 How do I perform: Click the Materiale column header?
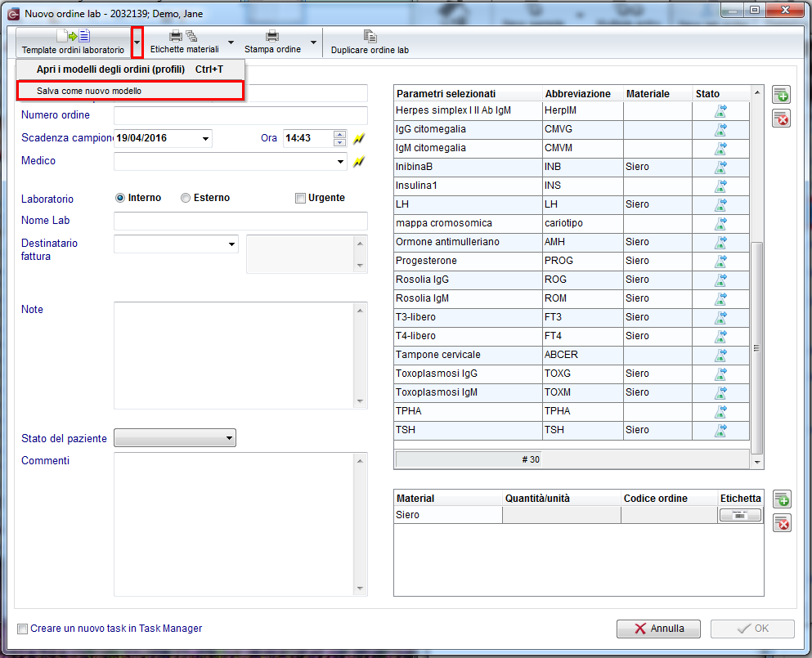657,94
